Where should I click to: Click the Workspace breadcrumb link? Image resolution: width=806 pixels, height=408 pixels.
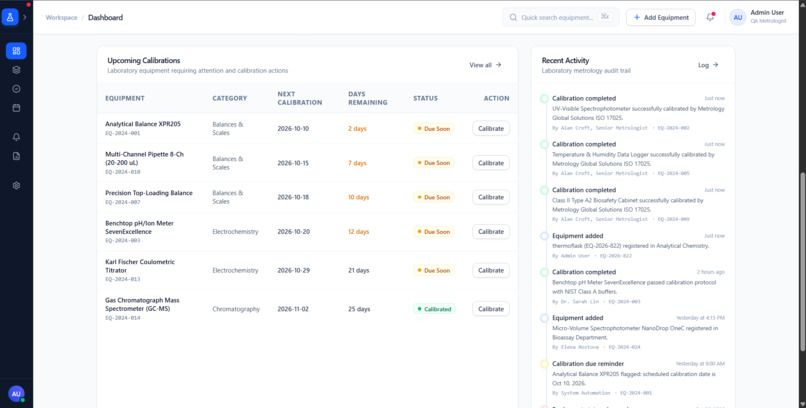61,17
